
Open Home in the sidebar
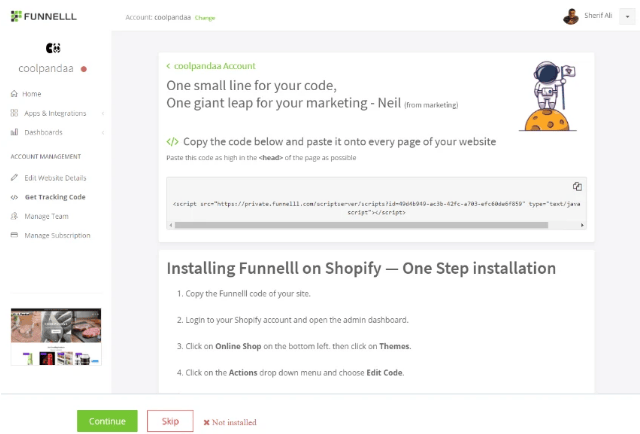point(31,94)
